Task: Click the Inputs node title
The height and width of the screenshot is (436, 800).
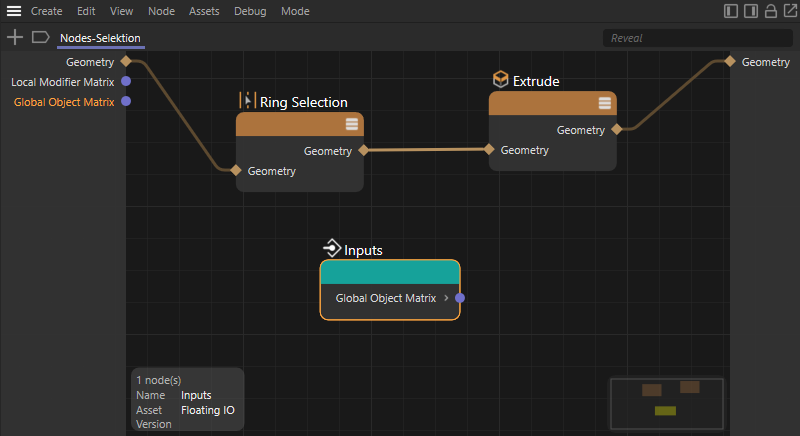Action: click(363, 250)
